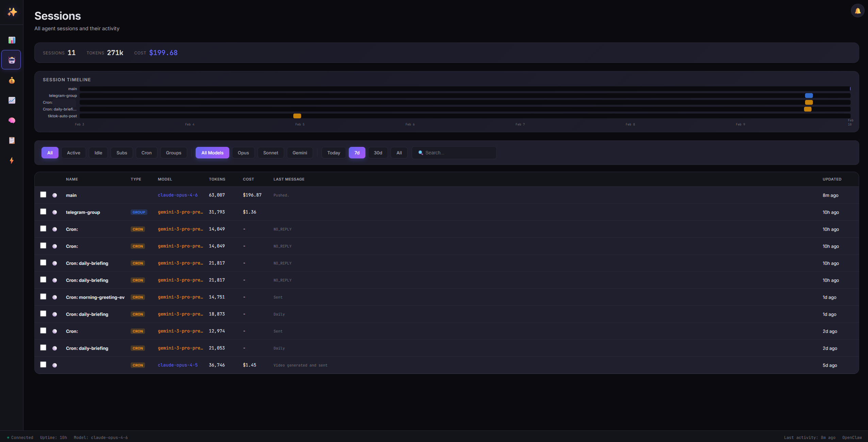The width and height of the screenshot is (868, 442).
Task: Click the clipboard logs sidebar icon
Action: click(12, 140)
